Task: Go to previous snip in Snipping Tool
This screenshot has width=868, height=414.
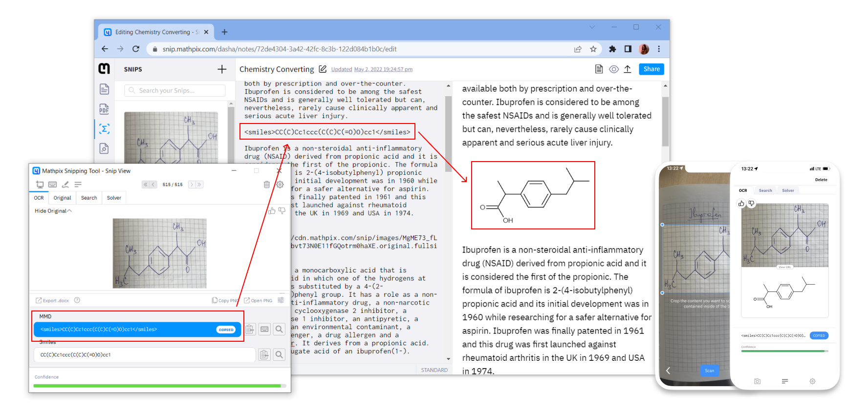Action: (x=153, y=185)
